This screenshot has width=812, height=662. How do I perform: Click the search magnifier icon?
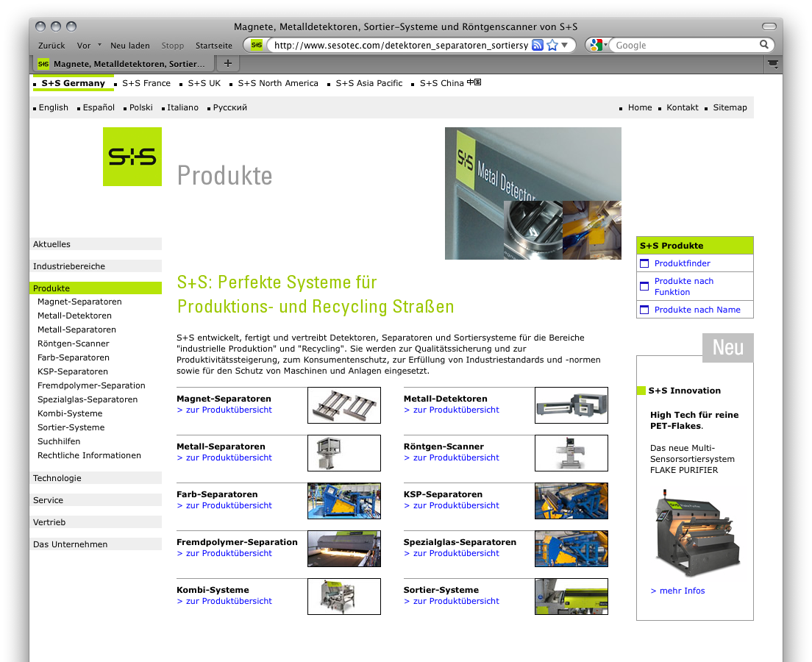765,45
